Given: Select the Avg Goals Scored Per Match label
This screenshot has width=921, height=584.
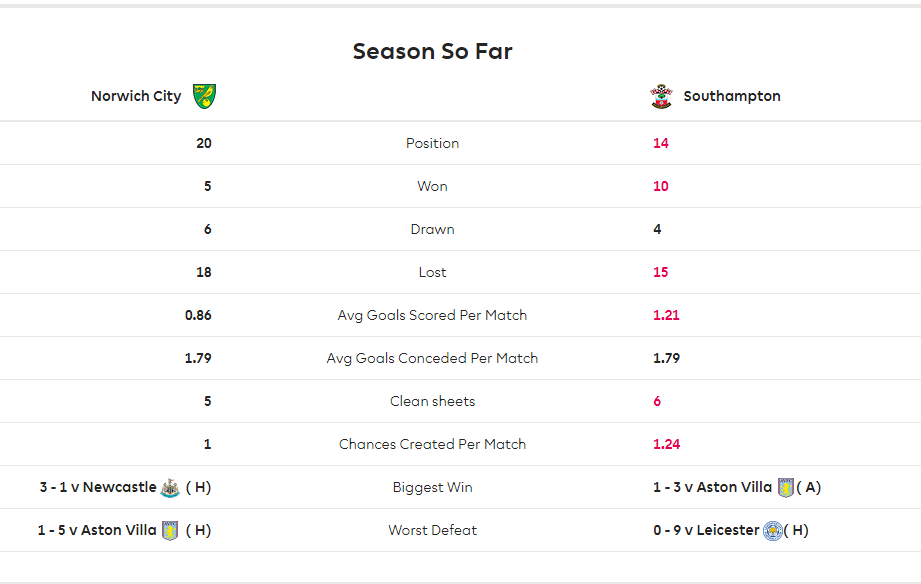Looking at the screenshot, I should click(432, 315).
